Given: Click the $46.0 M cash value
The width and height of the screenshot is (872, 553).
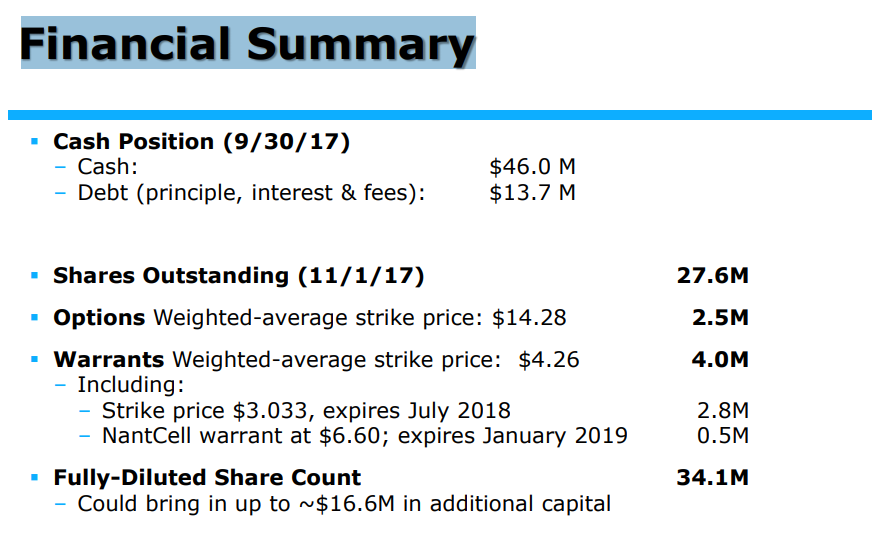Looking at the screenshot, I should 532,167.
